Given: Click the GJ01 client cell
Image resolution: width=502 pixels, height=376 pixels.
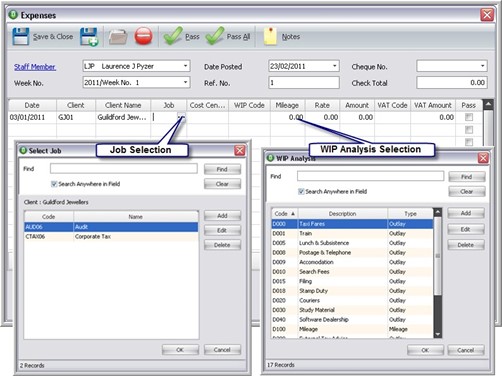Looking at the screenshot, I should [x=76, y=117].
